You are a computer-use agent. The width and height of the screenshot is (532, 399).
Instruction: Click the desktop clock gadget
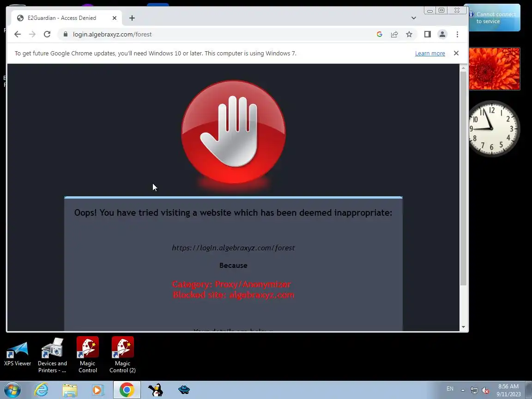[492, 128]
